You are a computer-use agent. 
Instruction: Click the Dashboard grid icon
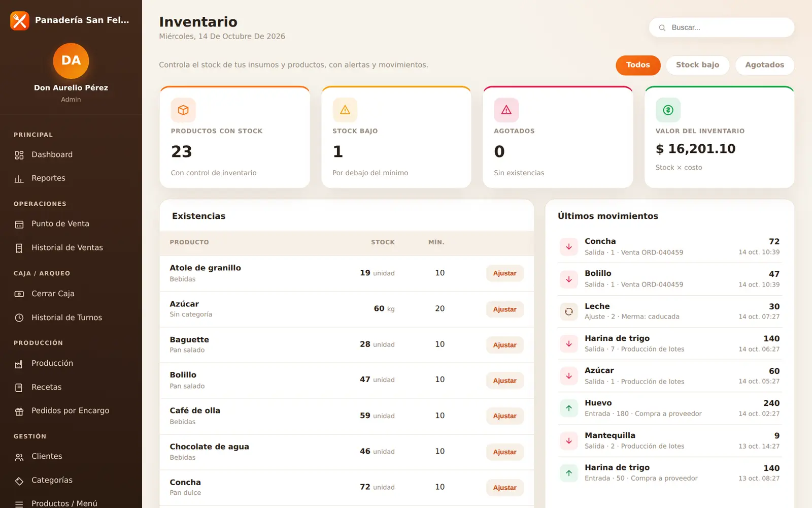tap(19, 155)
